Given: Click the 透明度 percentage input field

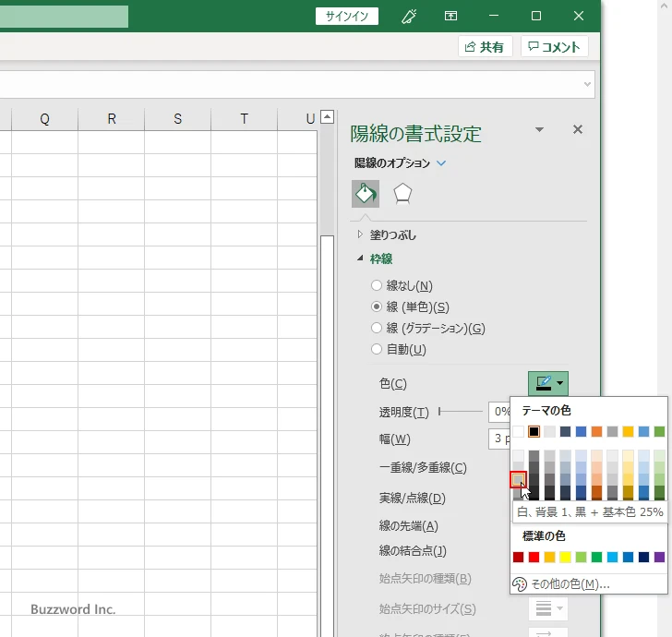Looking at the screenshot, I should pos(499,412).
